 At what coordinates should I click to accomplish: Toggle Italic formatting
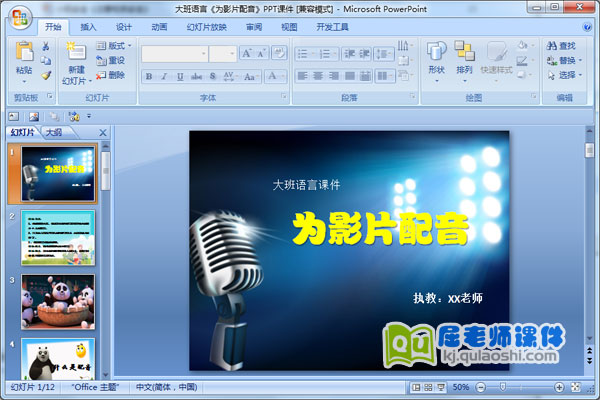pyautogui.click(x=164, y=76)
